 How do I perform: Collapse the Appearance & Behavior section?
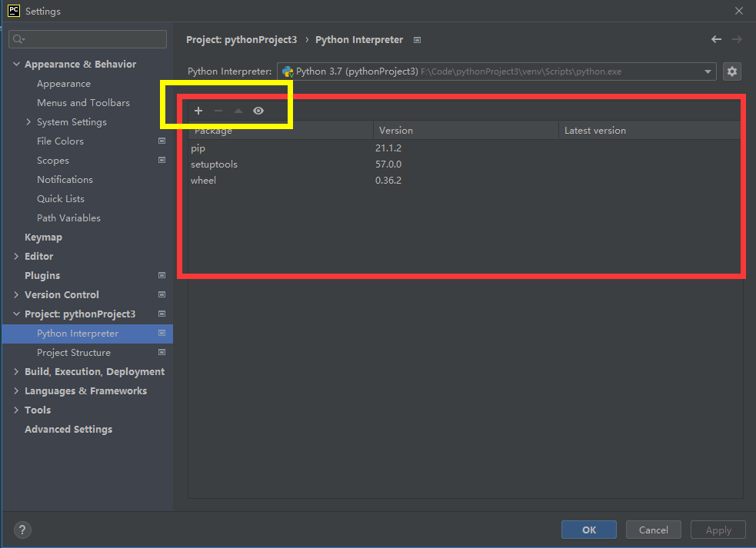point(16,64)
